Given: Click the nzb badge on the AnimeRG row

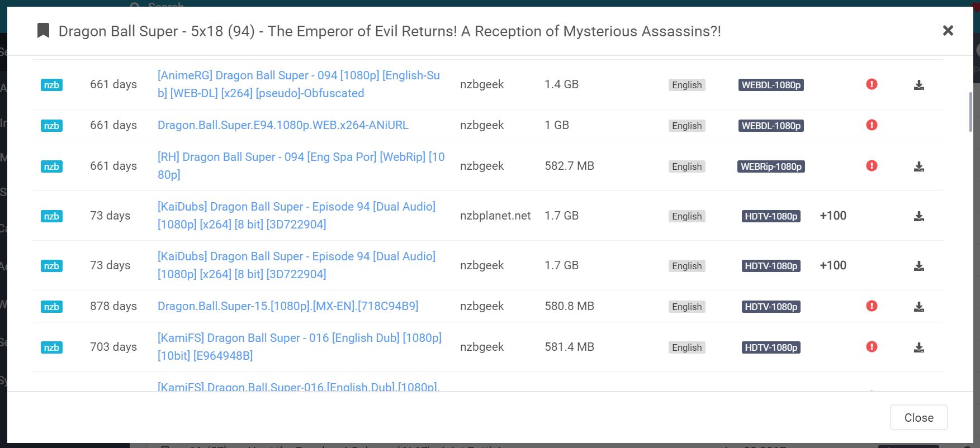Looking at the screenshot, I should 51,85.
